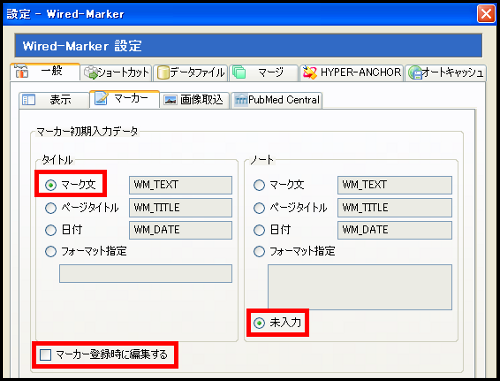Switch to the ショートカット tab

click(116, 72)
